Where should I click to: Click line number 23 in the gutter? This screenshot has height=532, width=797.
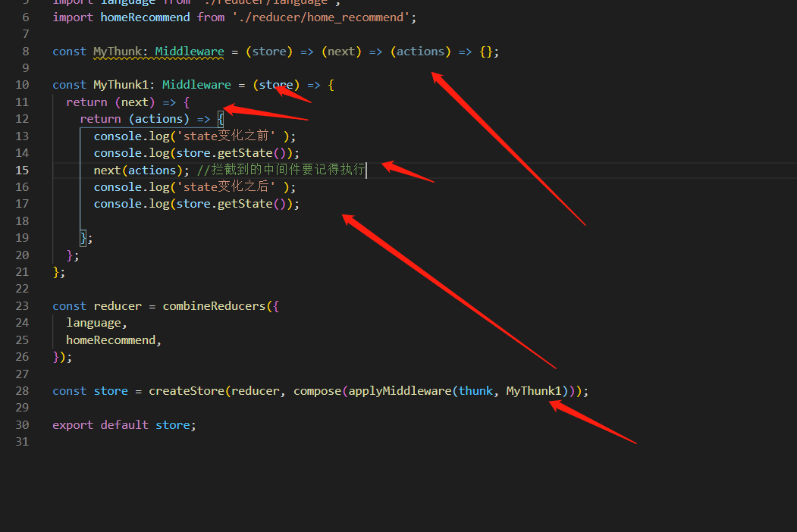click(x=22, y=306)
